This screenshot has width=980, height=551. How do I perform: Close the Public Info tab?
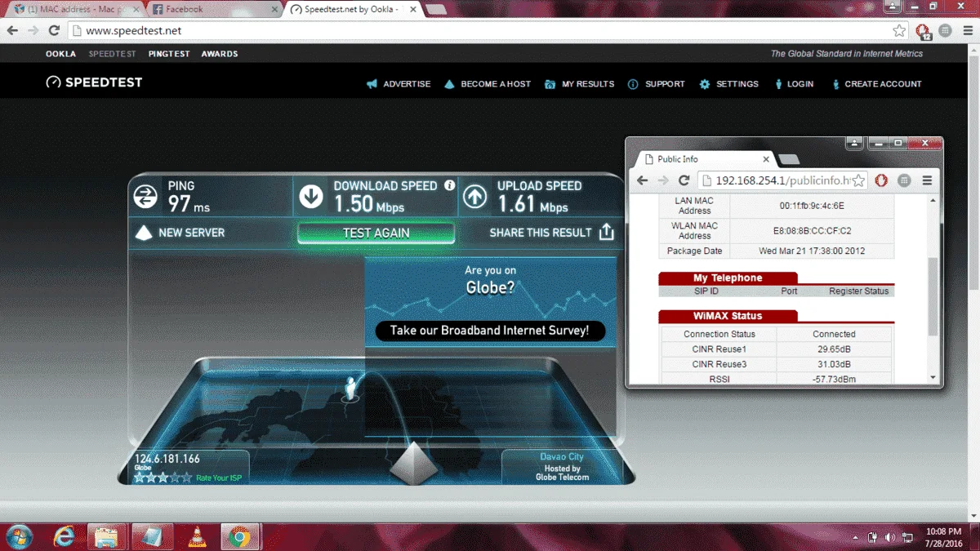pos(766,159)
